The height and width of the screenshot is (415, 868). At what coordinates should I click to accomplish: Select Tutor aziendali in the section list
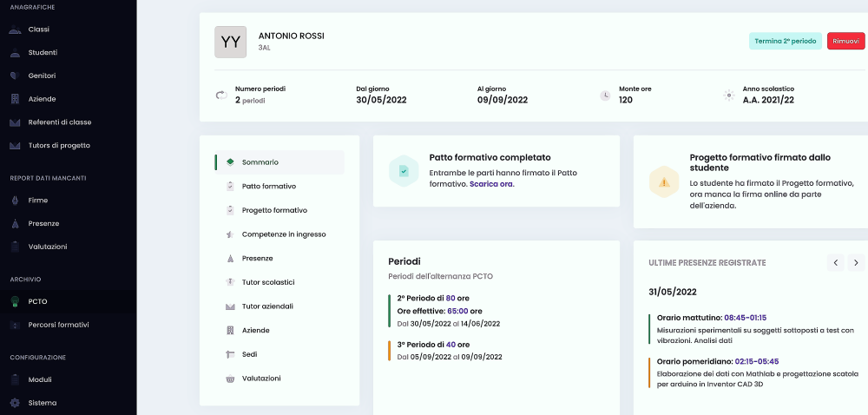267,306
